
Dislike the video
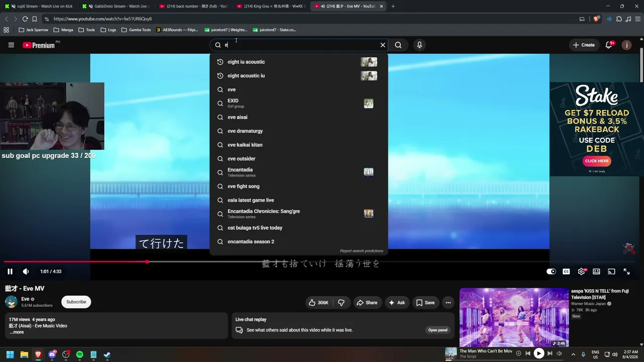click(341, 303)
